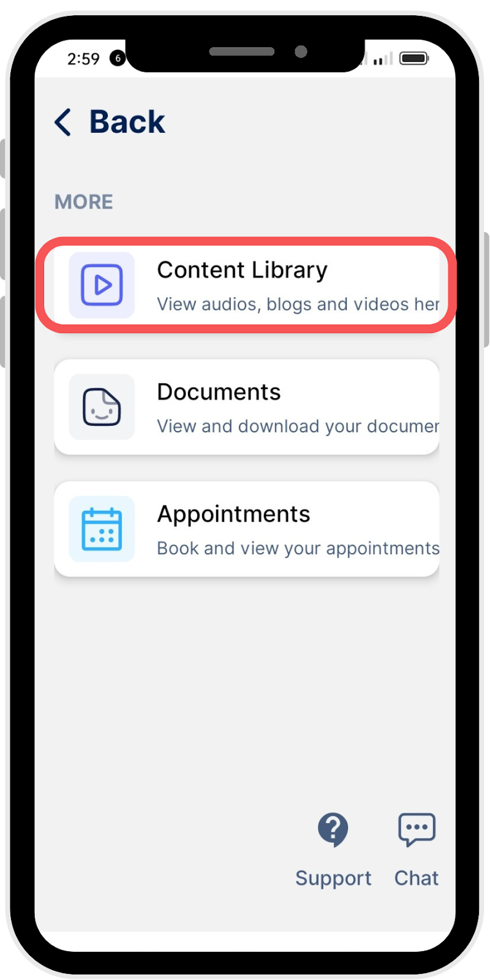Tap the Appointments calendar icon
This screenshot has height=980, width=490.
(x=102, y=529)
